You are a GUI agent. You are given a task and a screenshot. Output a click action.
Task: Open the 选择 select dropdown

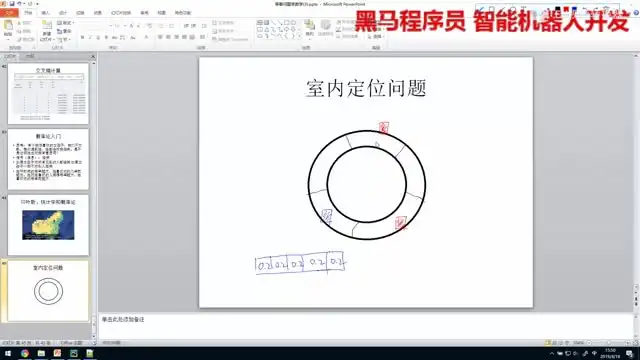click(376, 37)
